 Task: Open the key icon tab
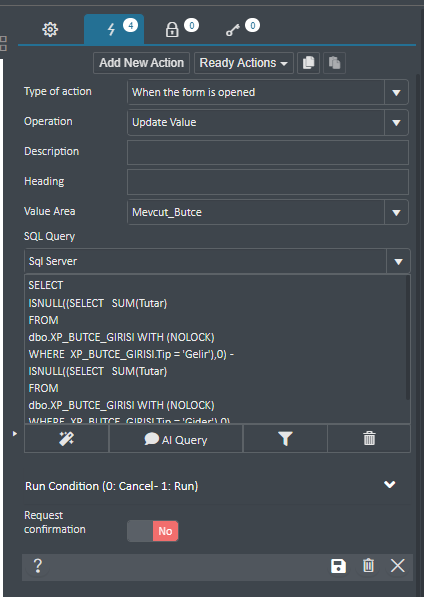(233, 30)
